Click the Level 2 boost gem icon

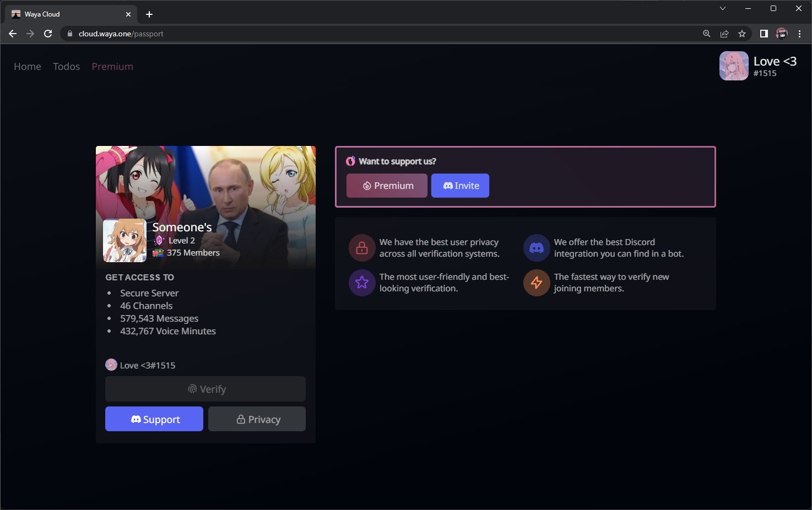159,240
